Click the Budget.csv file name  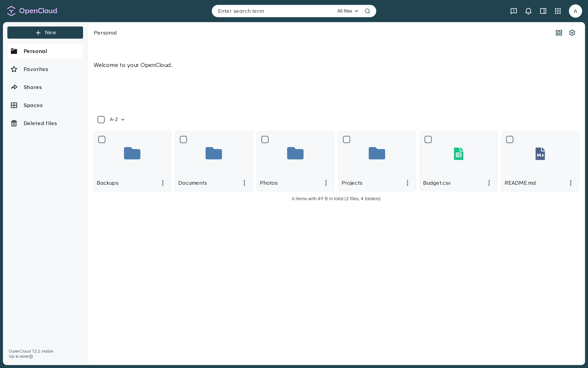point(437,183)
